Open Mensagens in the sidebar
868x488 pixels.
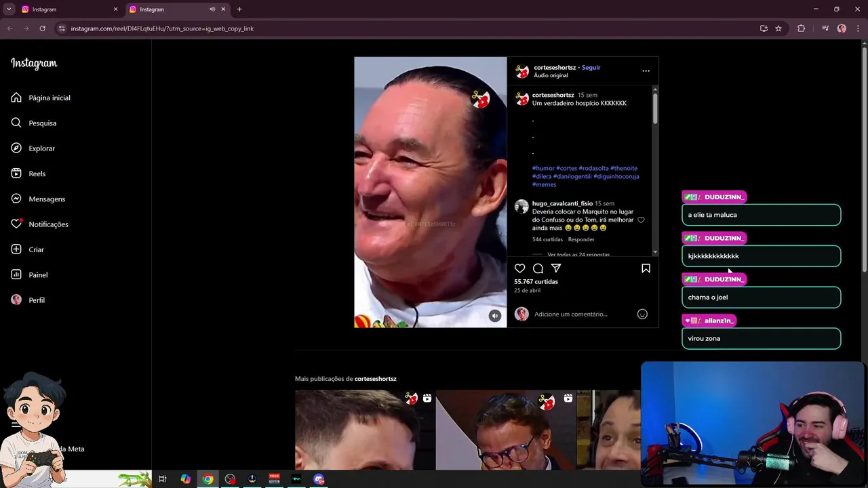coord(38,199)
